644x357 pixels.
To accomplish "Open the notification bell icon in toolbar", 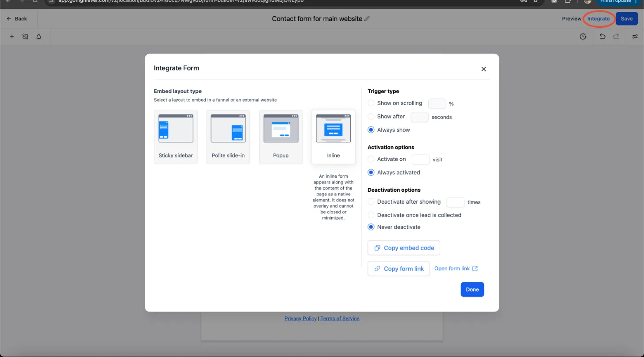I will coord(39,37).
